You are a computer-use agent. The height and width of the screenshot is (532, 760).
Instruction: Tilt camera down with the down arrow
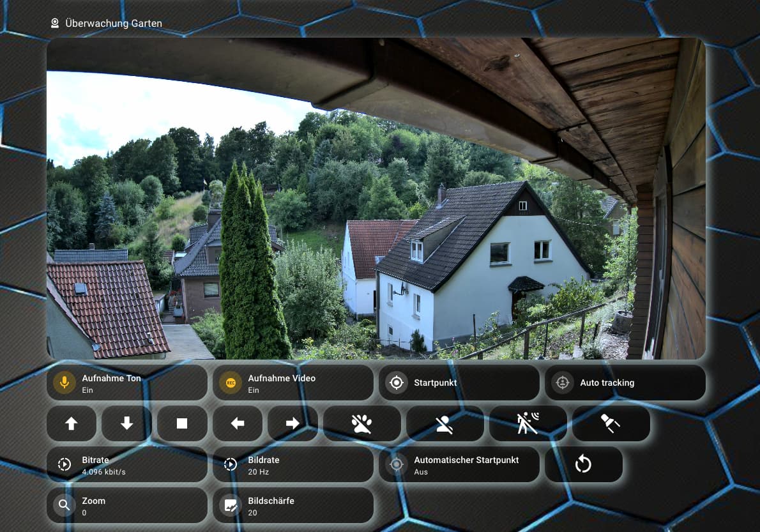click(x=126, y=423)
